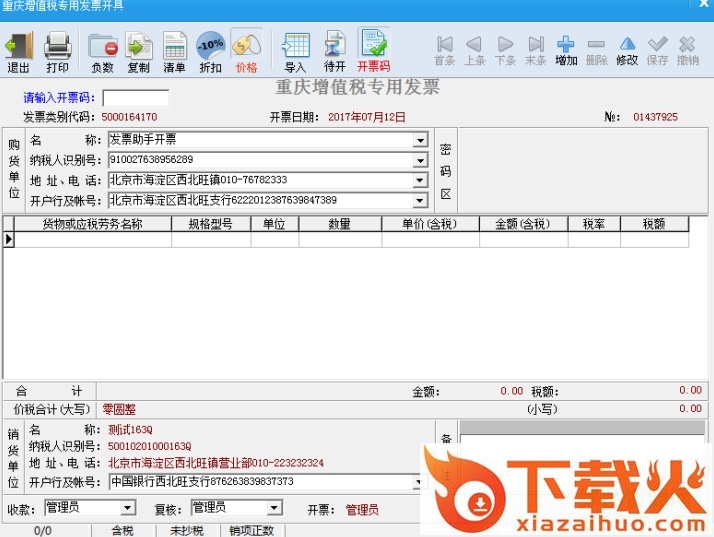Click the 修改 (Modify) toolbar icon
Screen dimensions: 714x537
coord(627,51)
